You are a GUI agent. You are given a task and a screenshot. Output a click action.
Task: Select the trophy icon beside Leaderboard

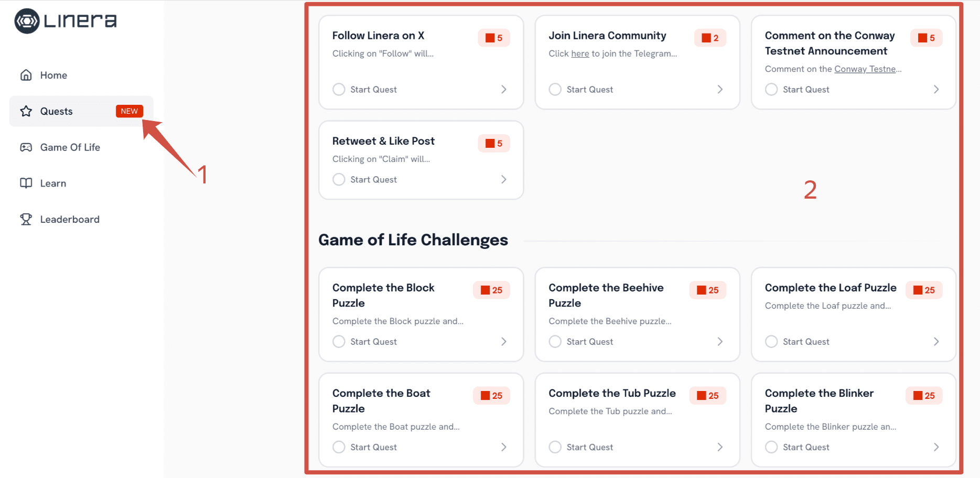pyautogui.click(x=26, y=219)
